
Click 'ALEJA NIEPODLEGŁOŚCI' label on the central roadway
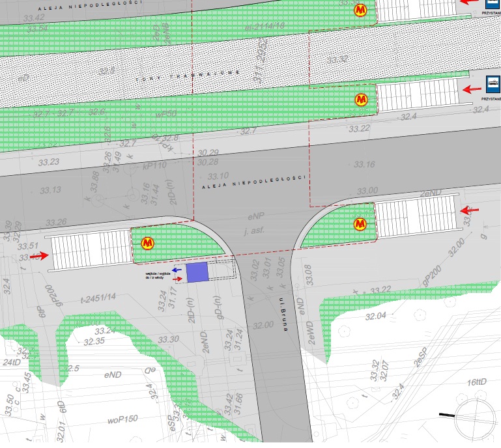click(x=254, y=182)
